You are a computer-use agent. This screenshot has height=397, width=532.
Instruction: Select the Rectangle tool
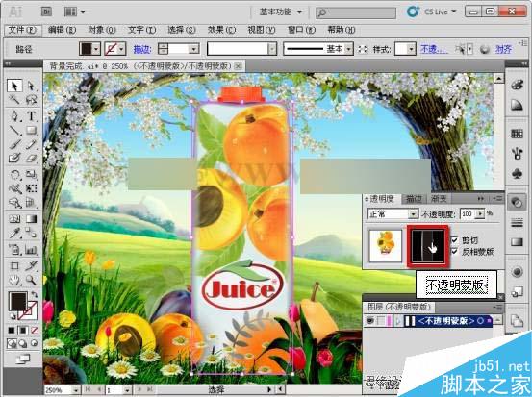tap(31, 130)
